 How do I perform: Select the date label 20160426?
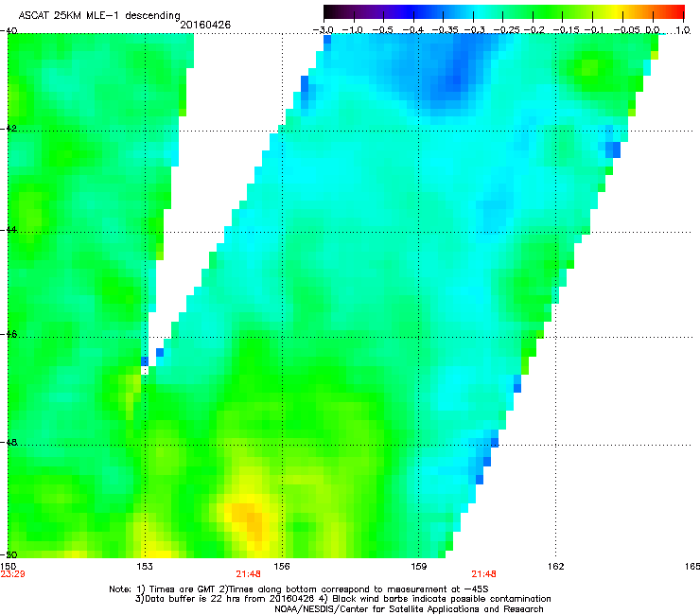coord(205,25)
